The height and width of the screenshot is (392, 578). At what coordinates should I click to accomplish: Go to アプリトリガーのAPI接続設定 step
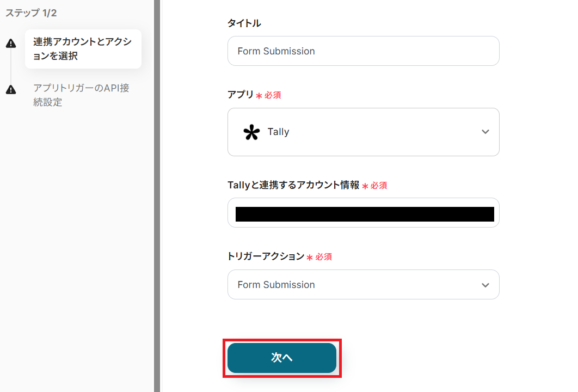click(81, 95)
